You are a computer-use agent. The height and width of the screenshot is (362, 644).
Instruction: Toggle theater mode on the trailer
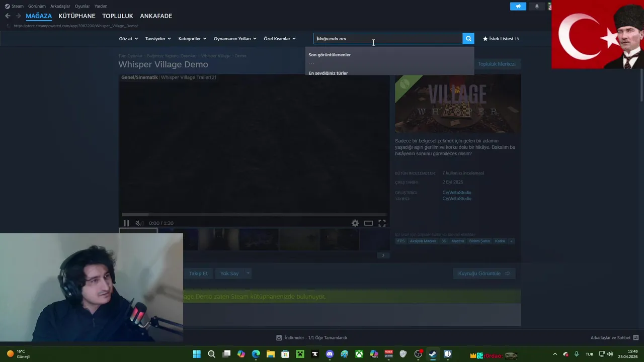(369, 223)
